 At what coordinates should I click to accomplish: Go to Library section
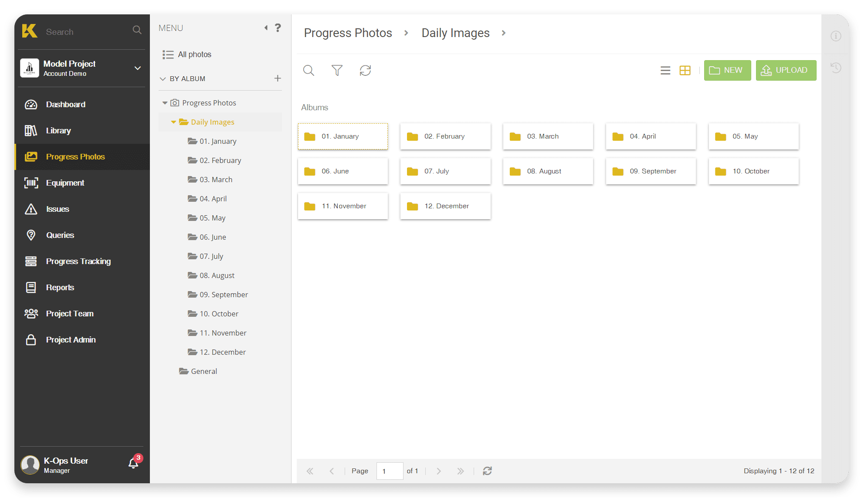click(82, 131)
